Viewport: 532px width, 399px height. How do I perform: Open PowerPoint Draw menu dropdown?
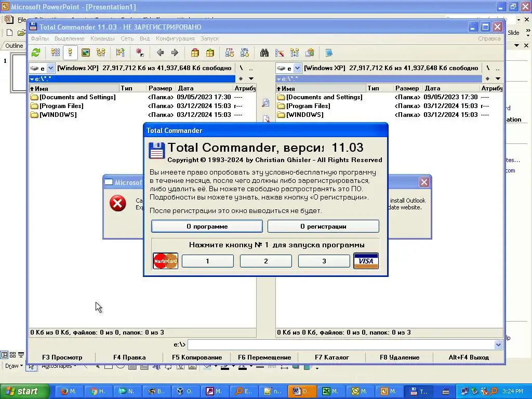click(14, 366)
